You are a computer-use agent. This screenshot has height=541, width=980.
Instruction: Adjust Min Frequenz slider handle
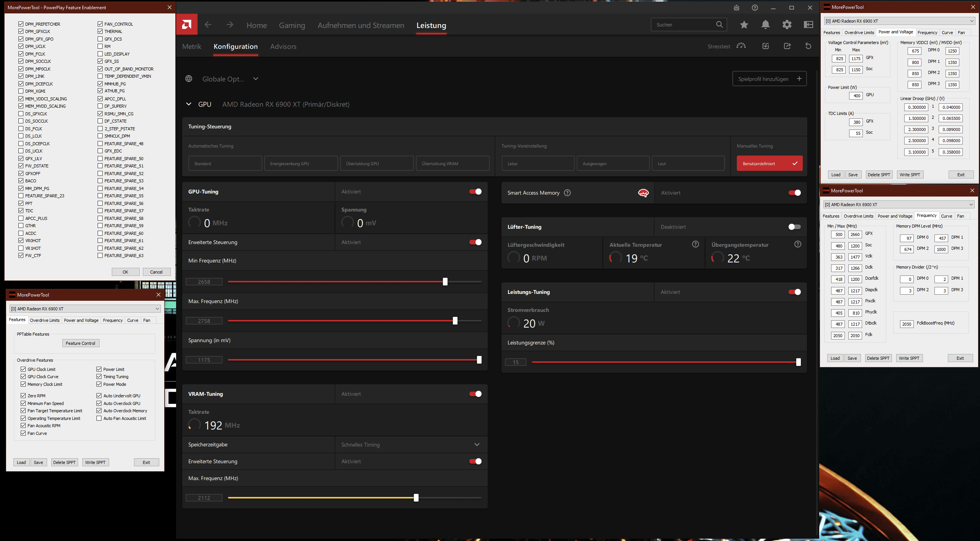tap(445, 282)
